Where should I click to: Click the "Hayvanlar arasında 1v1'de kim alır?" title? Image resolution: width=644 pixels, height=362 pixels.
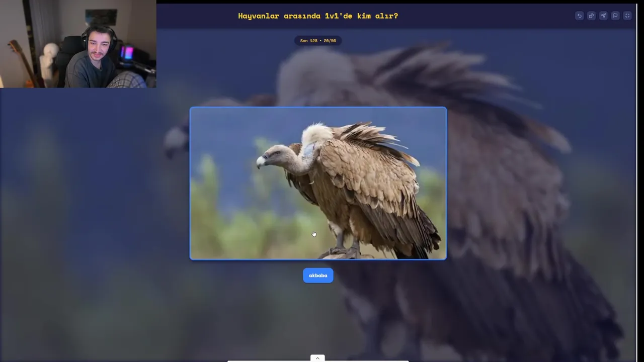point(318,16)
